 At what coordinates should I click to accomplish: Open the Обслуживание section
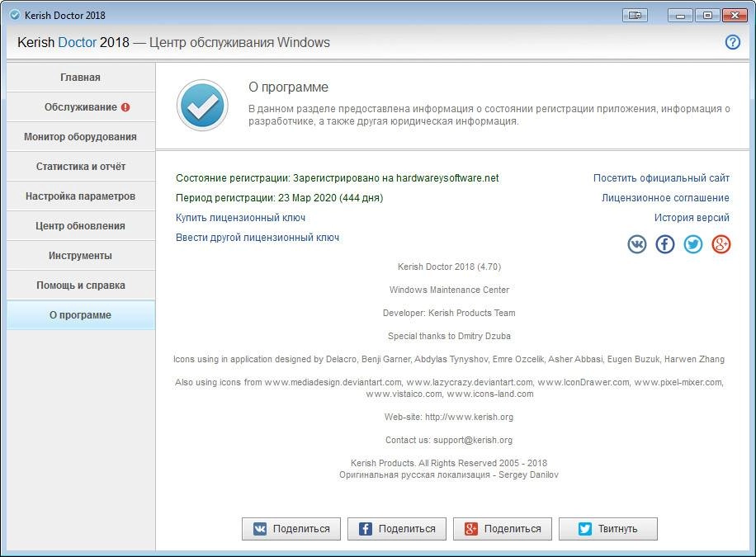pos(81,107)
